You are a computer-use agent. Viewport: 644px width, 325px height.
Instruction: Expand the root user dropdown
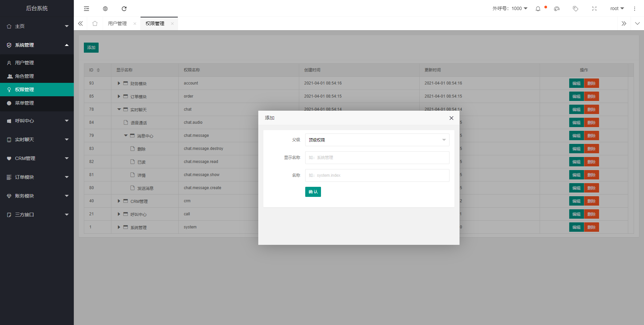click(617, 9)
